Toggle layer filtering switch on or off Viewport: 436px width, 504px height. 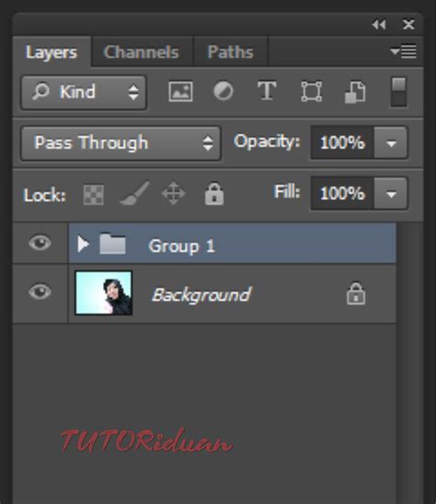[398, 92]
